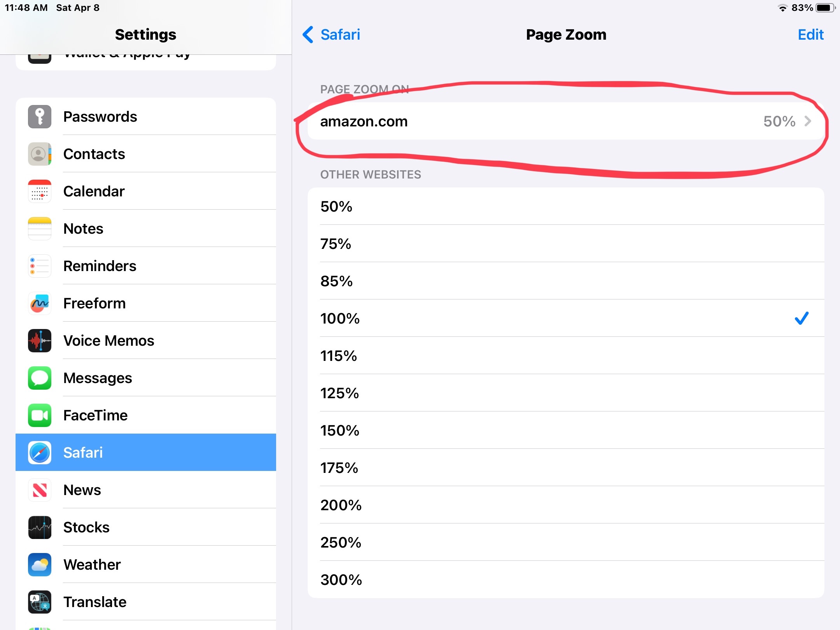The image size is (840, 630).
Task: Select the Freeform app icon
Action: tap(39, 303)
